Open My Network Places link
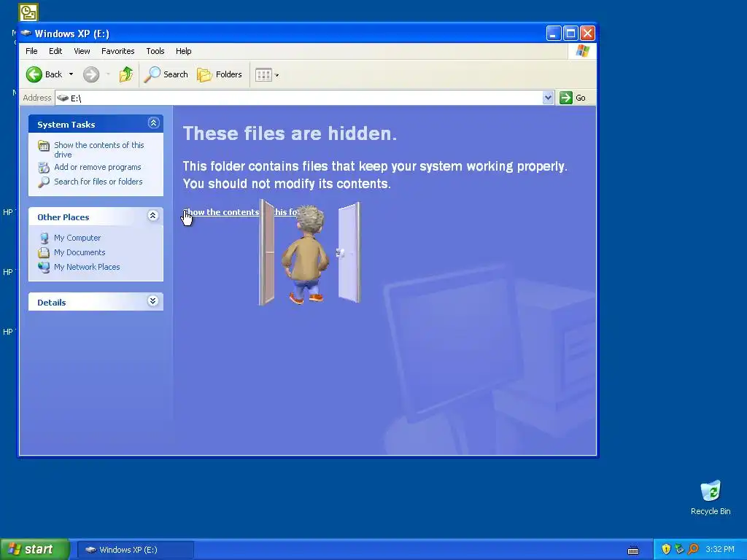This screenshot has width=747, height=560. click(87, 267)
